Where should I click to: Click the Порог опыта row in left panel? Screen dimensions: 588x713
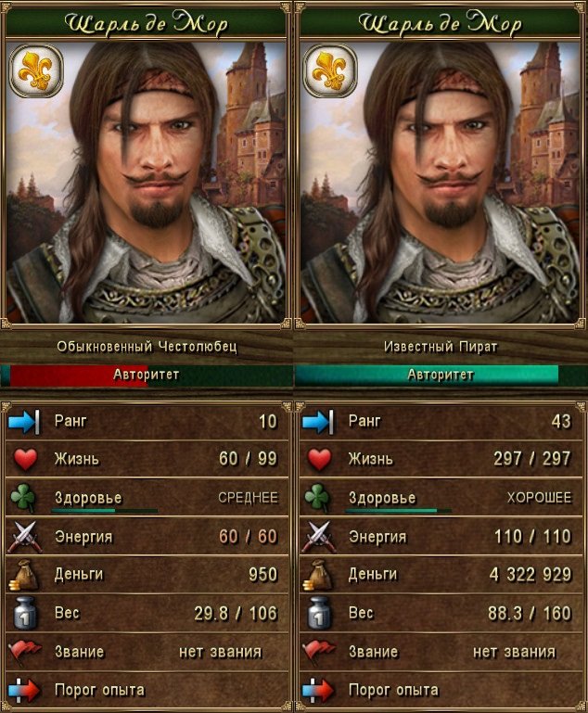[x=147, y=690]
